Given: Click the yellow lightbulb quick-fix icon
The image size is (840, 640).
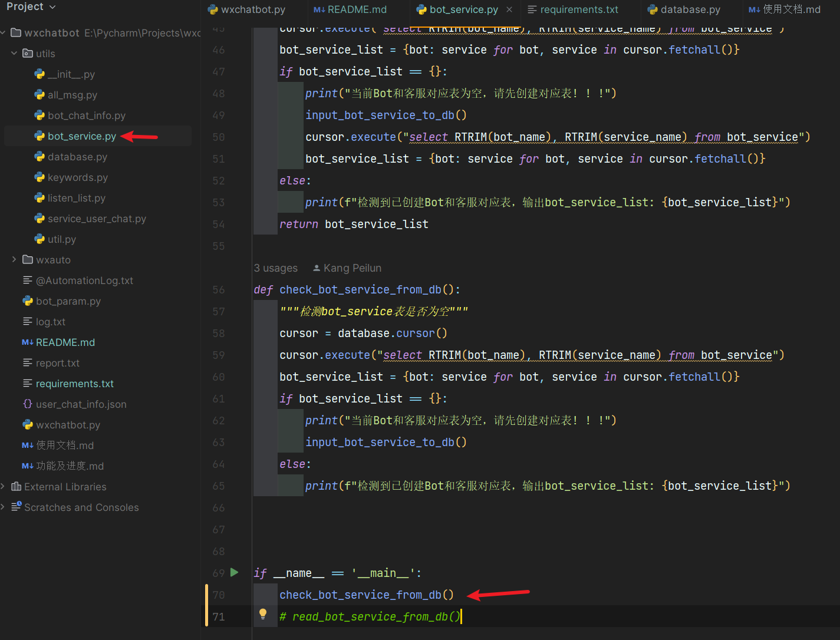Looking at the screenshot, I should [263, 614].
